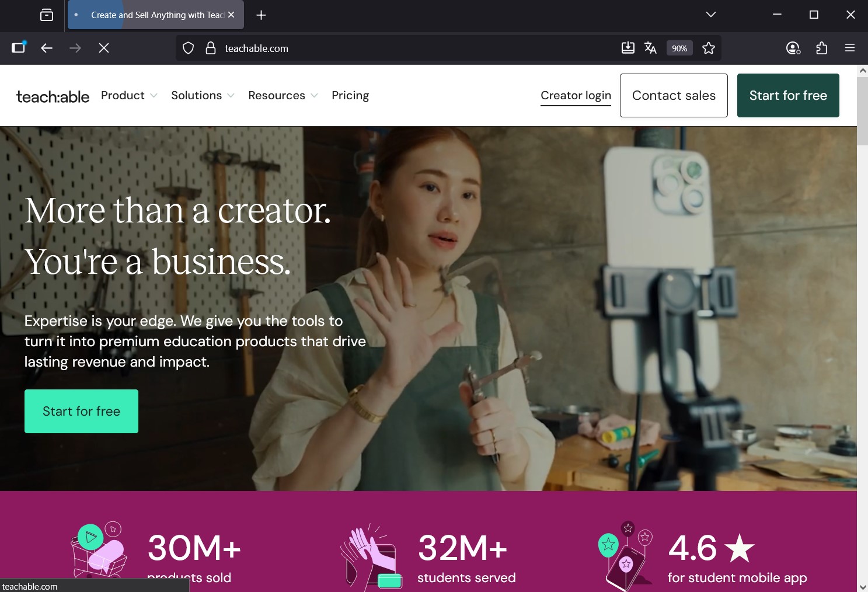Expand the Solutions dropdown
The image size is (868, 592).
202,95
